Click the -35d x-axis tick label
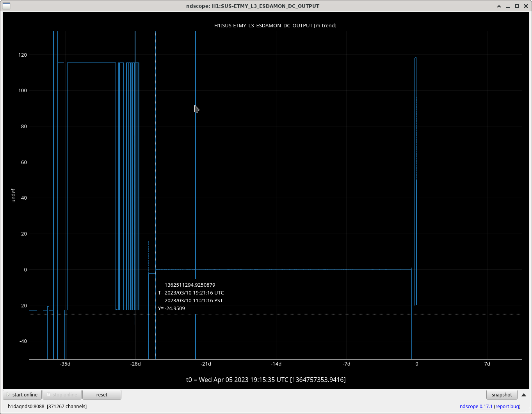The image size is (532, 414). (65, 364)
